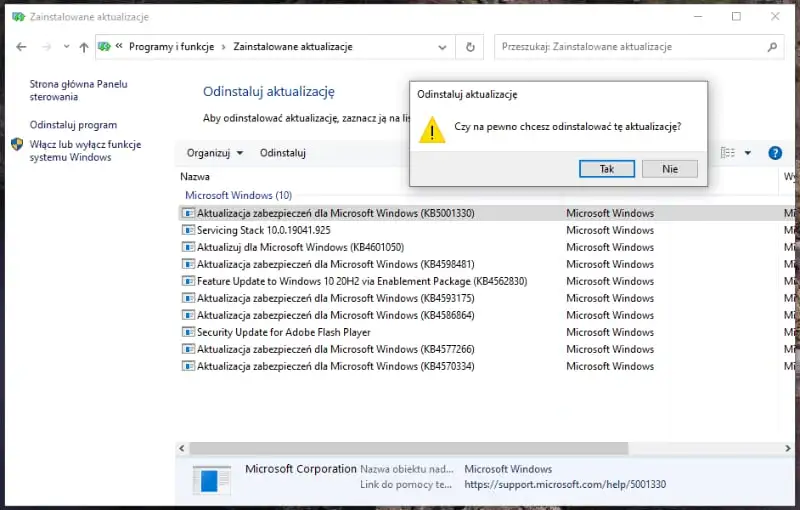Click the back navigation arrow
The height and width of the screenshot is (510, 800).
click(x=21, y=47)
